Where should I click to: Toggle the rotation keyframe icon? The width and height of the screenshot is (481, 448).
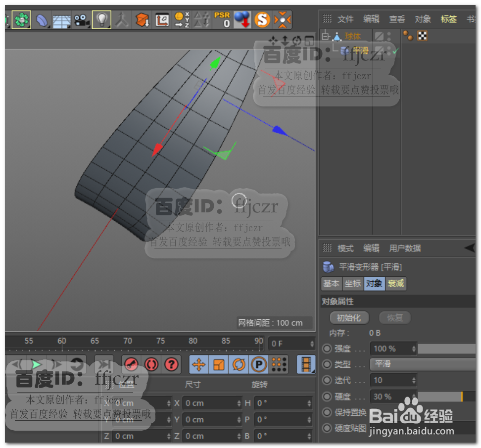click(x=239, y=364)
